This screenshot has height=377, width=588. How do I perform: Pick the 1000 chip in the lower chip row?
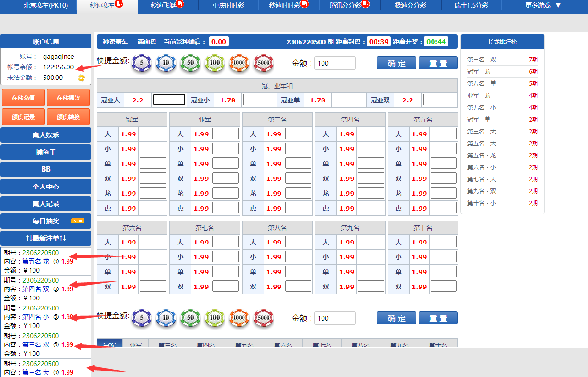click(239, 318)
